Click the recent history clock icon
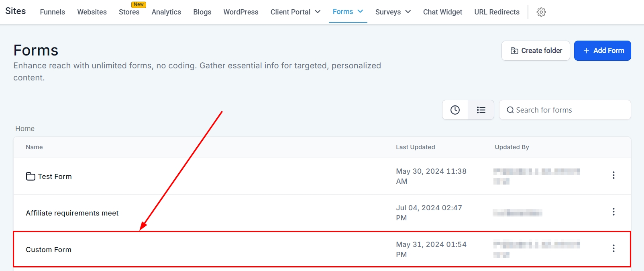Viewport: 644px width, 271px height. tap(455, 110)
